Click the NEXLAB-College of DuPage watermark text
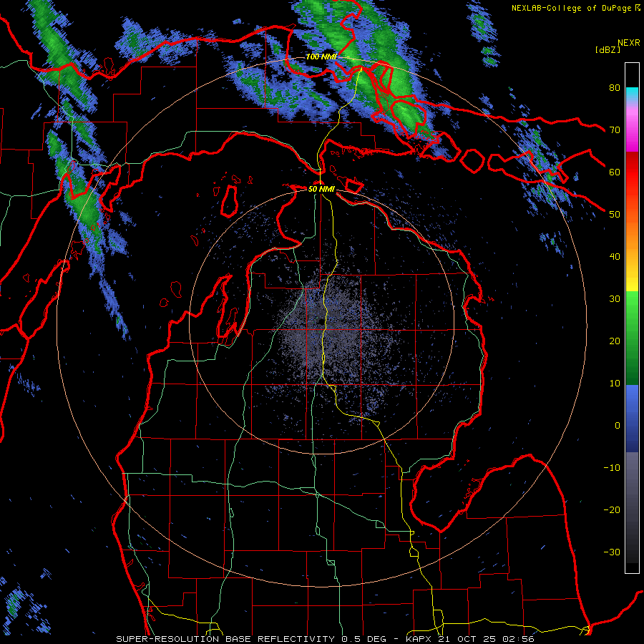The image size is (644, 644). [x=571, y=8]
